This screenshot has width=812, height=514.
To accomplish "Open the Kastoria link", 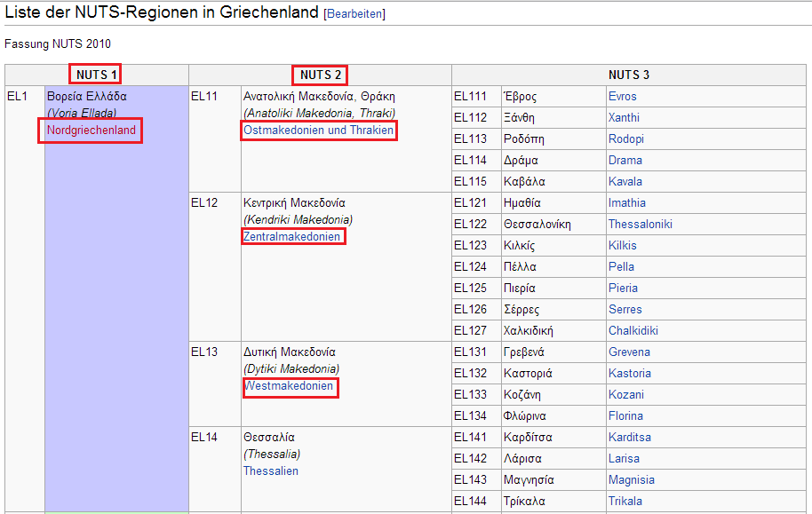I will point(630,373).
